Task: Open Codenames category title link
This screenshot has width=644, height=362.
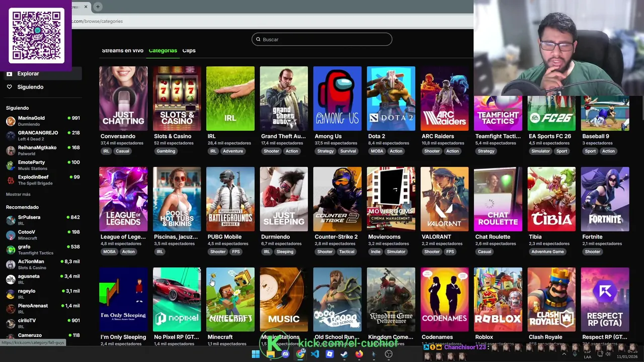Action: click(437, 337)
